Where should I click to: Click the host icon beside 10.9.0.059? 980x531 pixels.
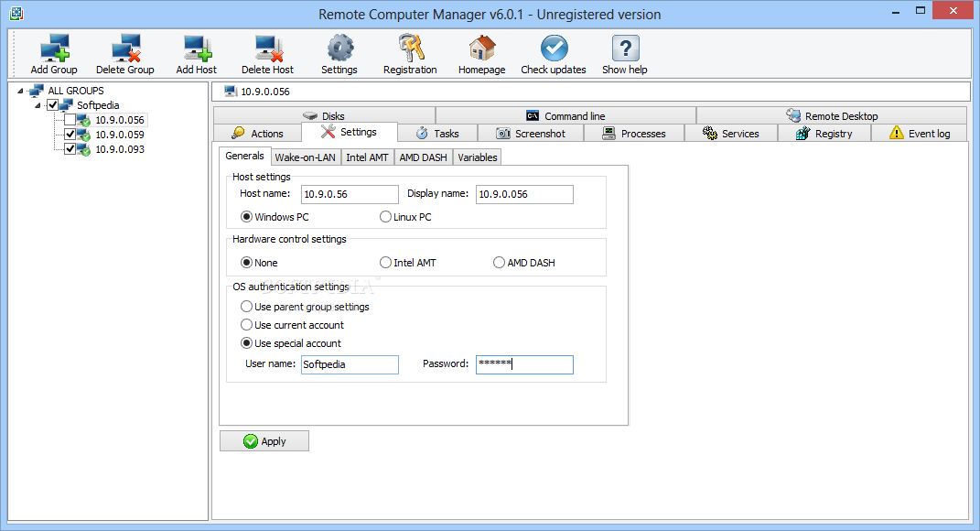click(x=84, y=135)
